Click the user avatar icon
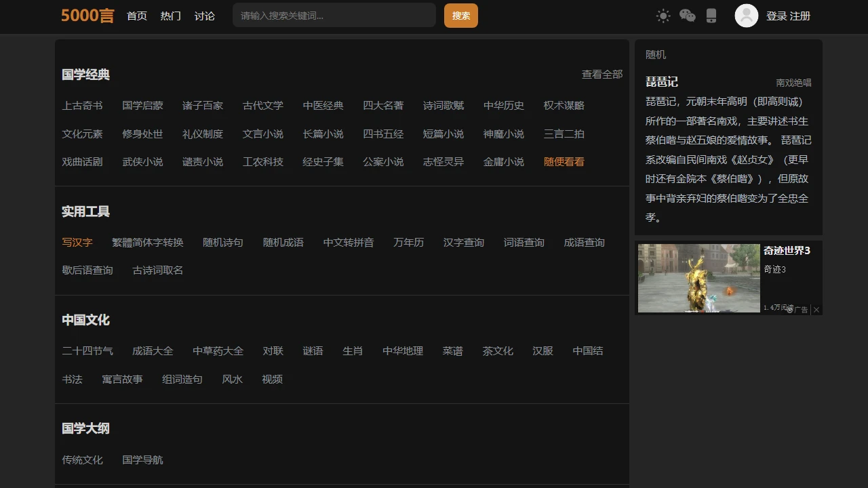 745,15
